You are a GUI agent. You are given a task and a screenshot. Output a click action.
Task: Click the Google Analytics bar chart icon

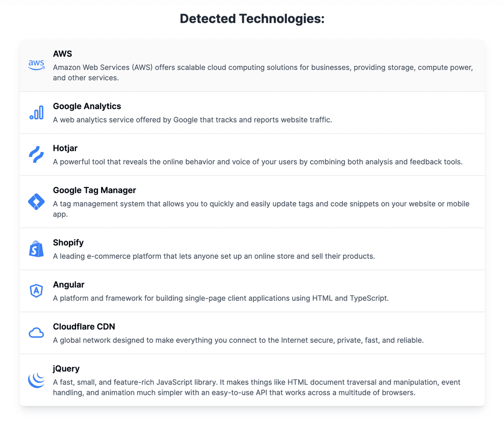[x=36, y=112]
